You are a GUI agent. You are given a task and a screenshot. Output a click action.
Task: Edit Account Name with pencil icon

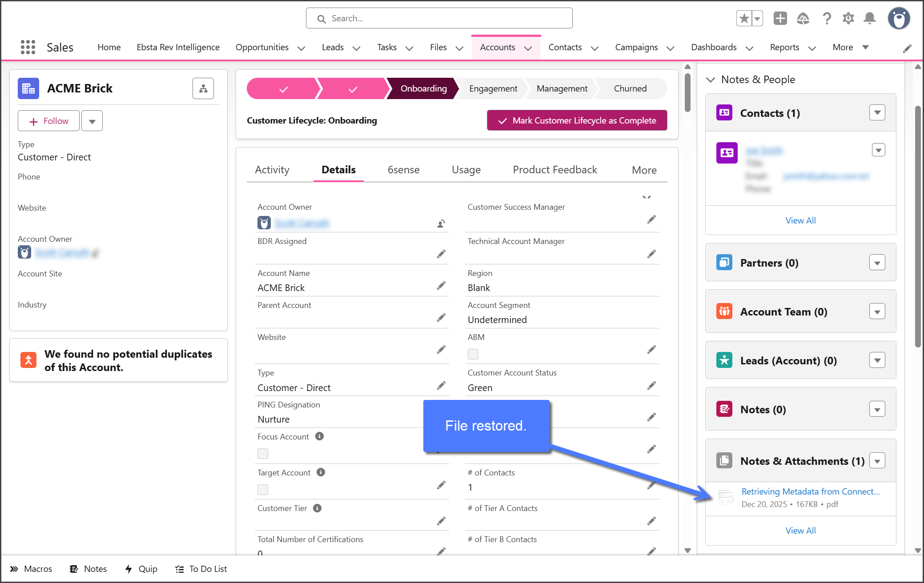pyautogui.click(x=441, y=286)
